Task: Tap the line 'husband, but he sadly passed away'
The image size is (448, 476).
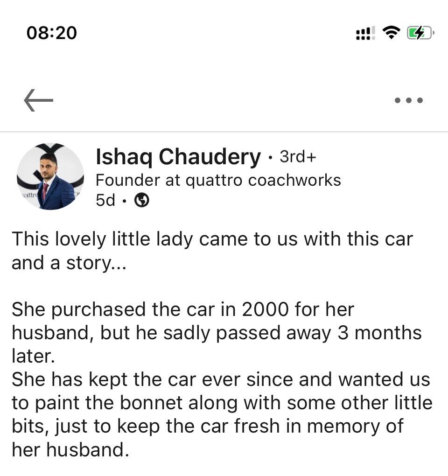Action: point(171,333)
